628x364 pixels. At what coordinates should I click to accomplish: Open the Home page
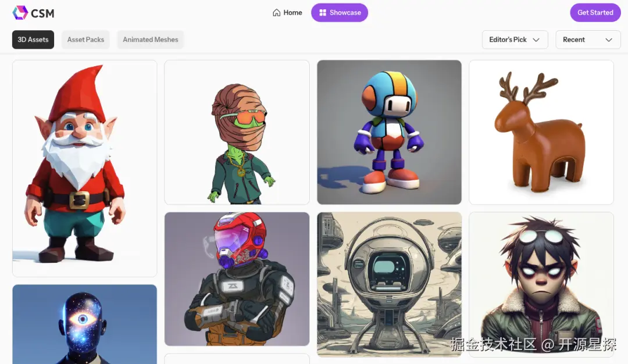(287, 13)
